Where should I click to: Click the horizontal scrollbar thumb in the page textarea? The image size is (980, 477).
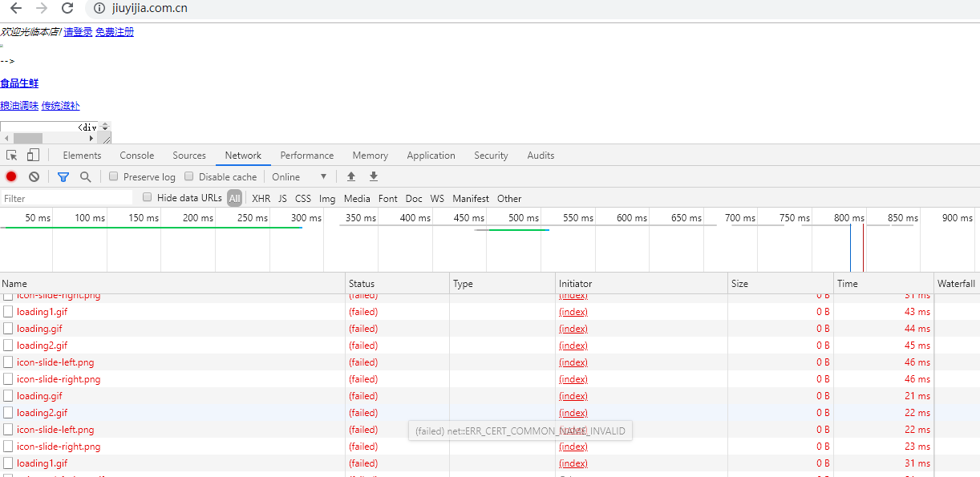pyautogui.click(x=28, y=139)
